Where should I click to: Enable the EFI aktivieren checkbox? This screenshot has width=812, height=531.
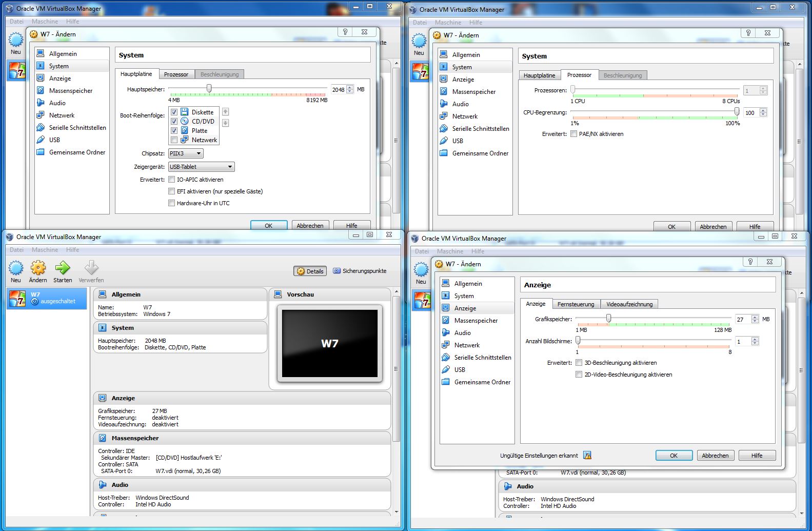coord(172,191)
